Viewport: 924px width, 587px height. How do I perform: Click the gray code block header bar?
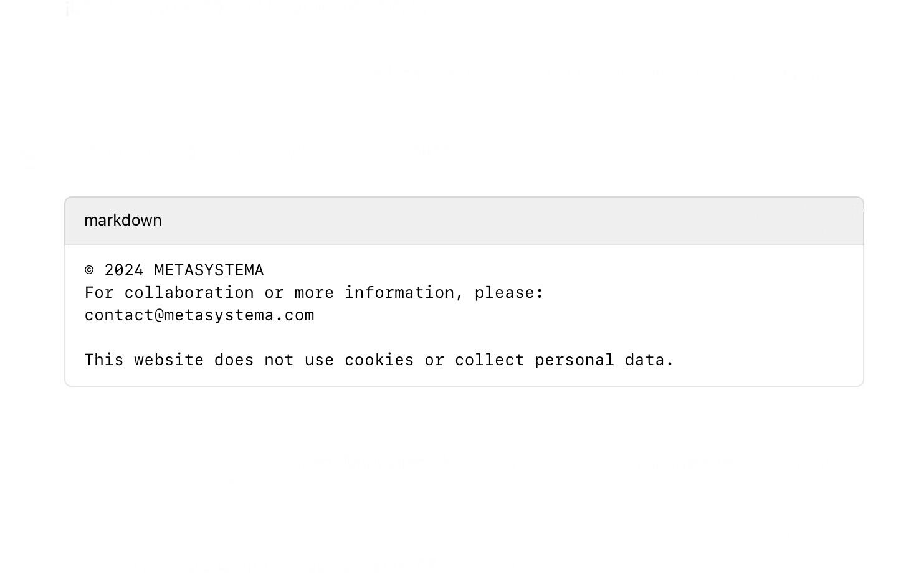click(x=464, y=221)
